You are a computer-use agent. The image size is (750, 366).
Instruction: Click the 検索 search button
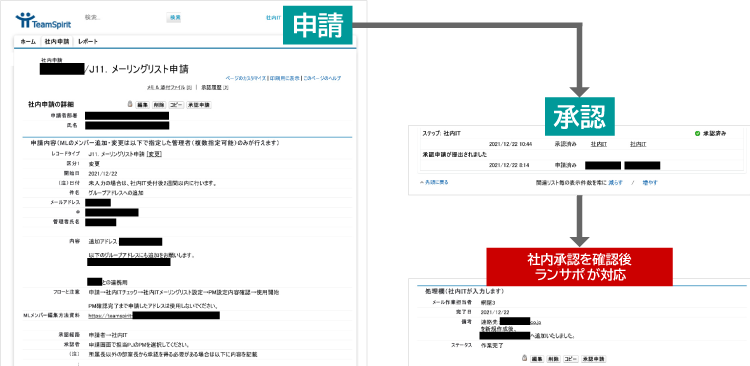[x=174, y=18]
